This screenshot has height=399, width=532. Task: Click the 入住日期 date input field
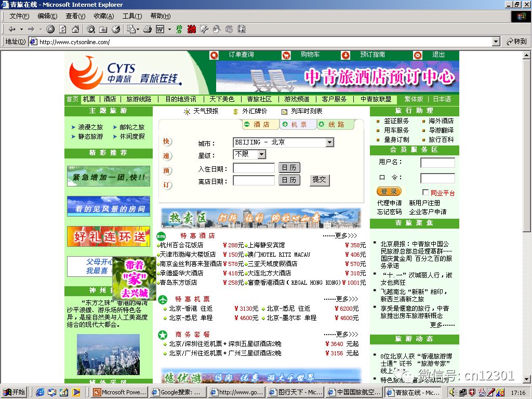pos(254,168)
